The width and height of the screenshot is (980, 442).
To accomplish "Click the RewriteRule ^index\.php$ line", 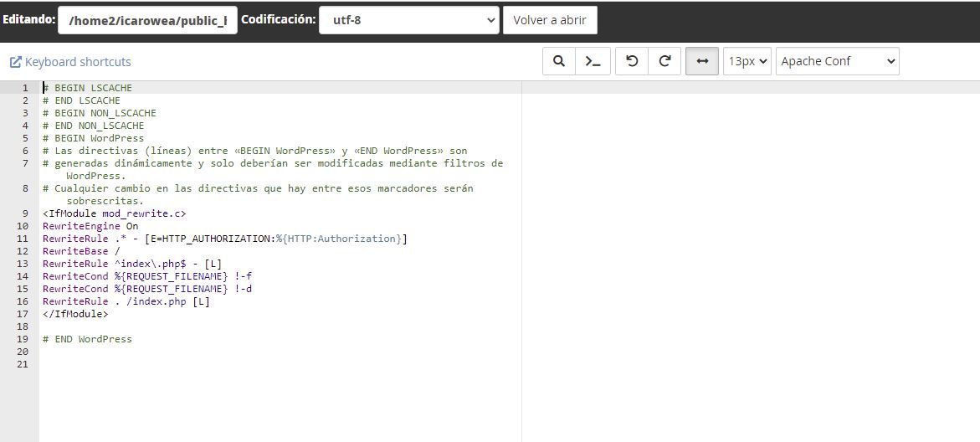I will click(132, 263).
